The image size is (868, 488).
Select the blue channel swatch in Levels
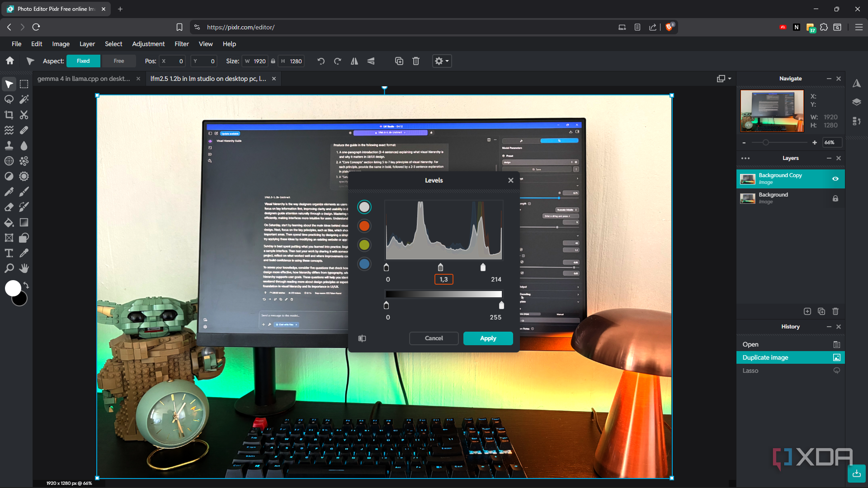tap(364, 264)
